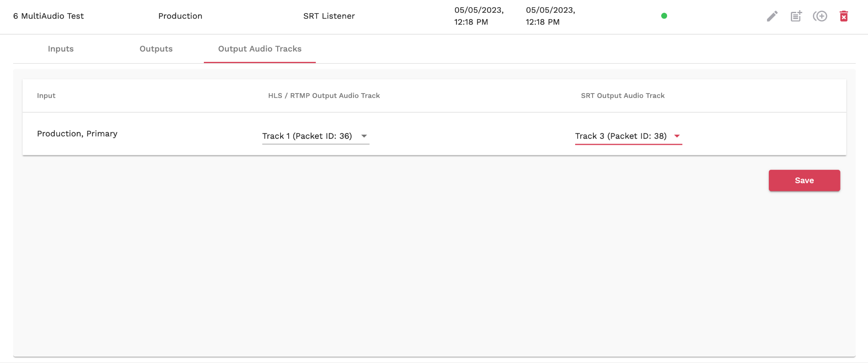This screenshot has width=868, height=363.
Task: Click the Input column header
Action: (46, 96)
